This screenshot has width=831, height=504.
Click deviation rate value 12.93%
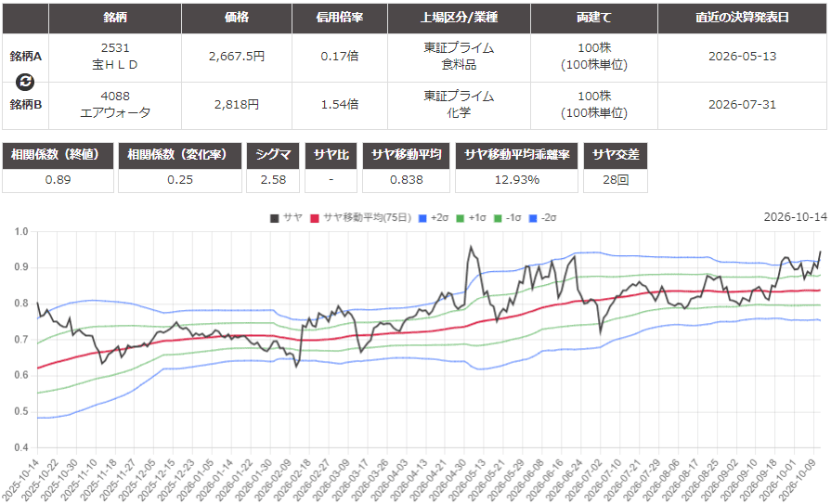point(517,180)
